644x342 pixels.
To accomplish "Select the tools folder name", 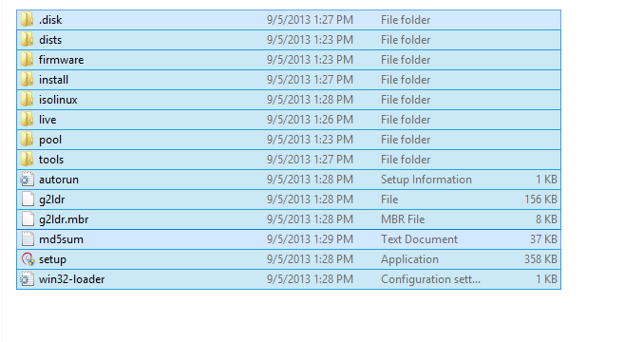I will tap(51, 160).
